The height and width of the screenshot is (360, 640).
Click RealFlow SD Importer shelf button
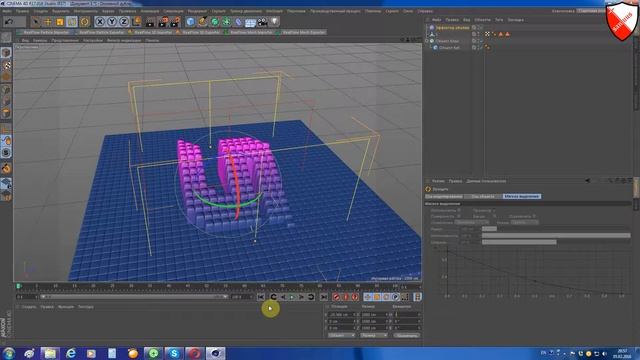(x=150, y=32)
